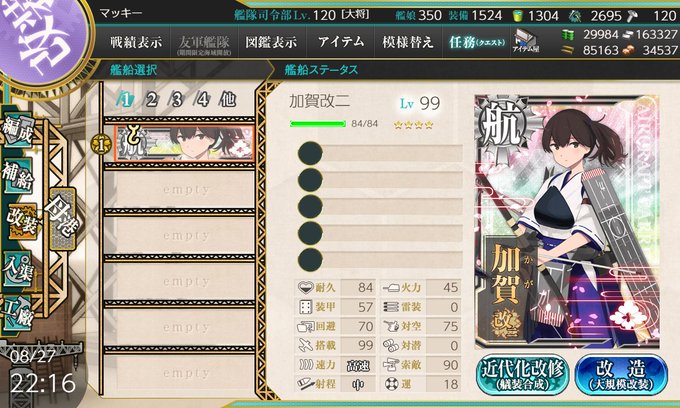Select Kaga's ship banner in slot one
This screenshot has height=408, width=680.
[185, 144]
